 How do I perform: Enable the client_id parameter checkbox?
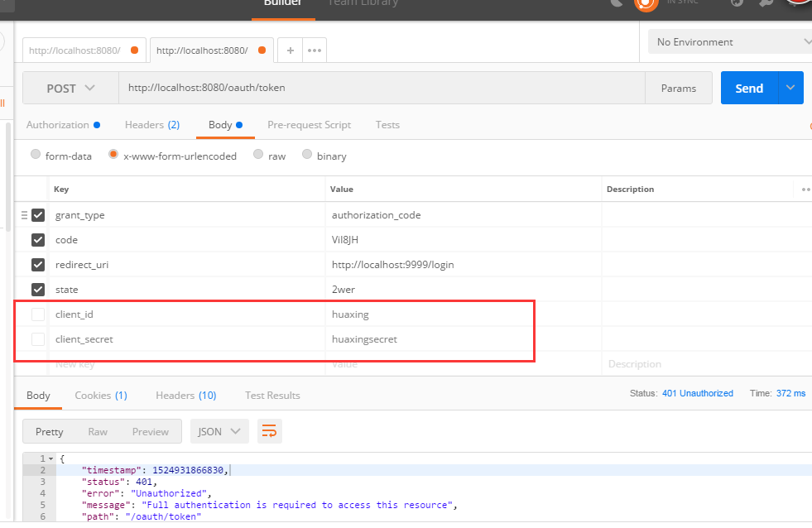38,314
